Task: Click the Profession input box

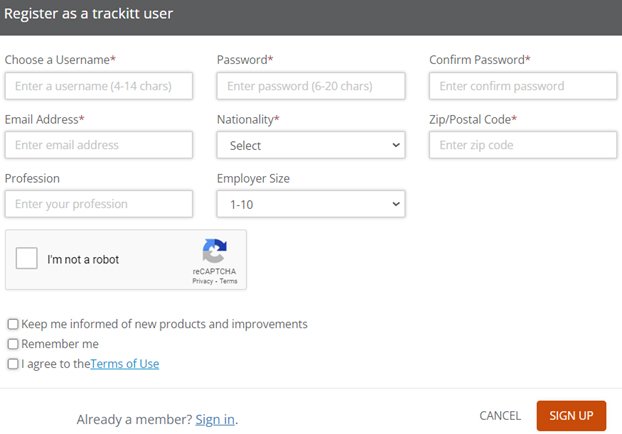Action: pyautogui.click(x=98, y=204)
